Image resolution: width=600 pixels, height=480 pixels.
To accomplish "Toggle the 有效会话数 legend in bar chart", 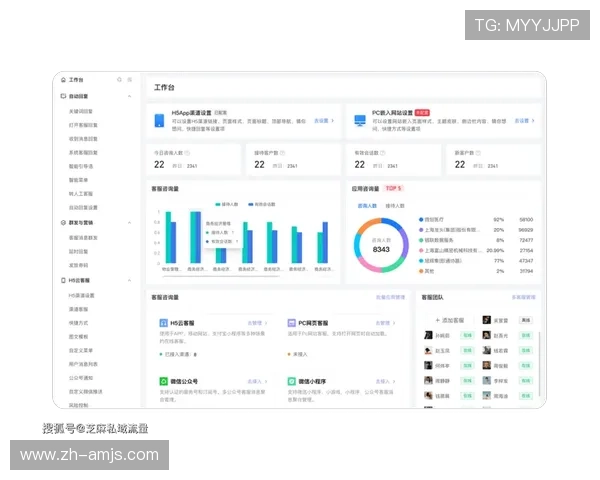I will point(264,201).
